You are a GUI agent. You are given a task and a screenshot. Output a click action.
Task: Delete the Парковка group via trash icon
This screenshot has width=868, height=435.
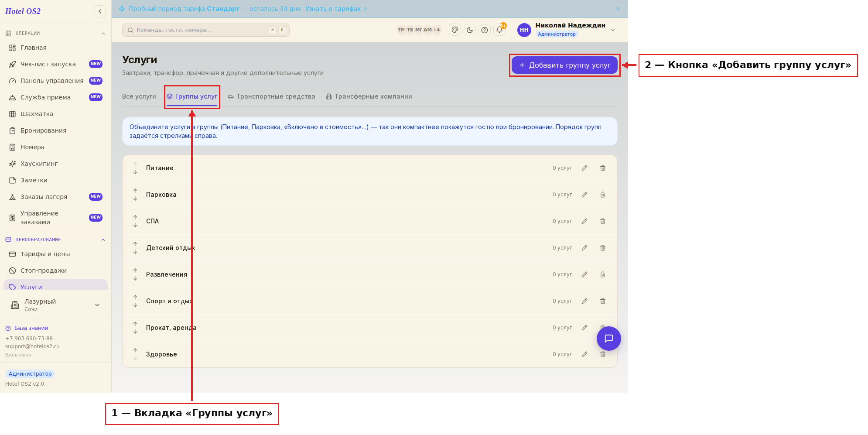(603, 195)
